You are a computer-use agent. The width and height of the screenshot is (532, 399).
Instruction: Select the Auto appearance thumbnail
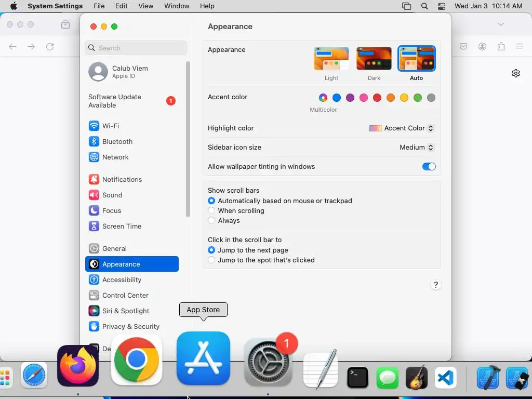coord(416,58)
